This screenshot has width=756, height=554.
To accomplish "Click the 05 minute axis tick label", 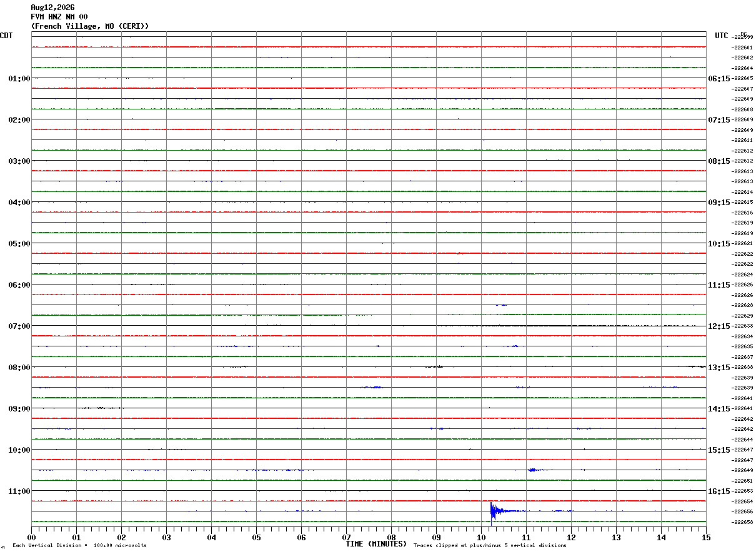I will [x=256, y=537].
